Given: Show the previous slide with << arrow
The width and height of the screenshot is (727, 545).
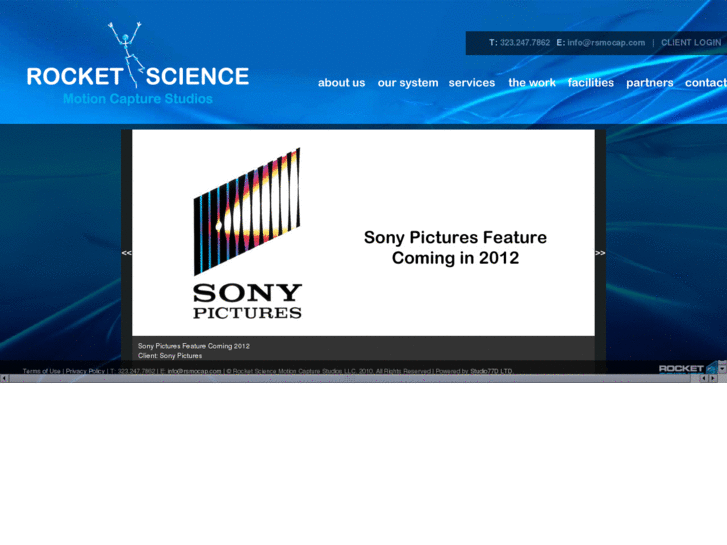Looking at the screenshot, I should click(127, 253).
